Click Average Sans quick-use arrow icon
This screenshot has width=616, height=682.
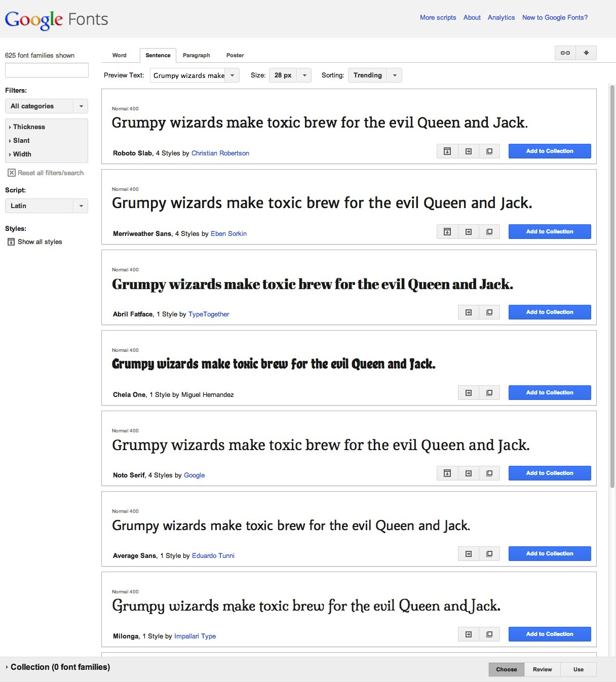point(469,553)
